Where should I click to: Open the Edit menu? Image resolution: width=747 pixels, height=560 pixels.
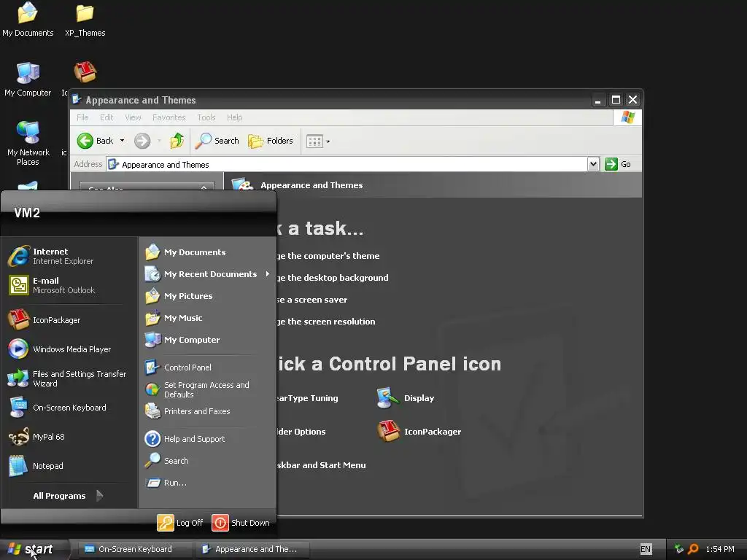pyautogui.click(x=107, y=117)
